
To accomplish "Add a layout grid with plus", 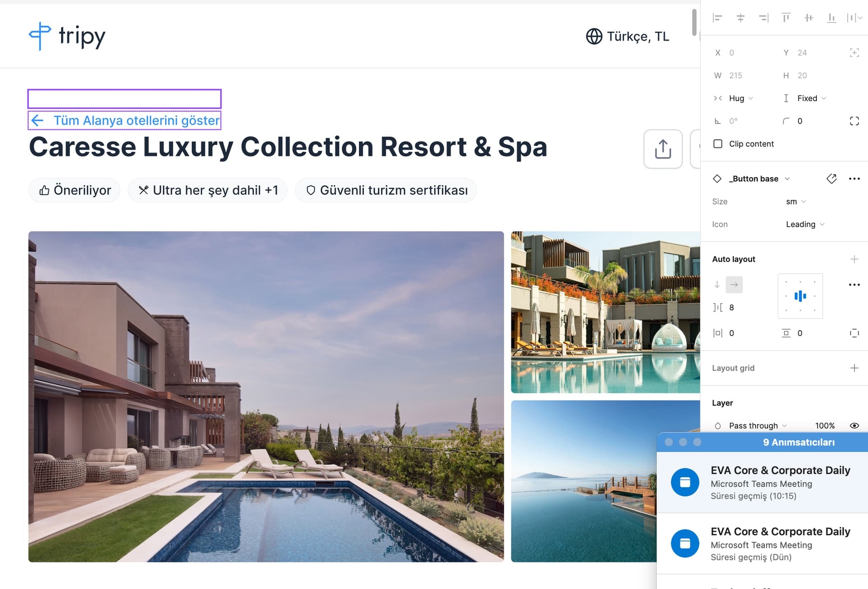I will click(854, 368).
